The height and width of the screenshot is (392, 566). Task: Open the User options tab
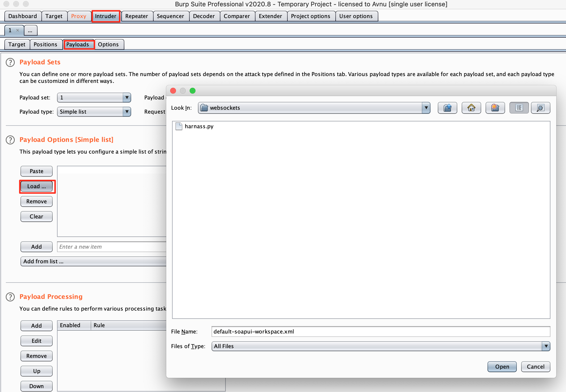click(x=356, y=16)
